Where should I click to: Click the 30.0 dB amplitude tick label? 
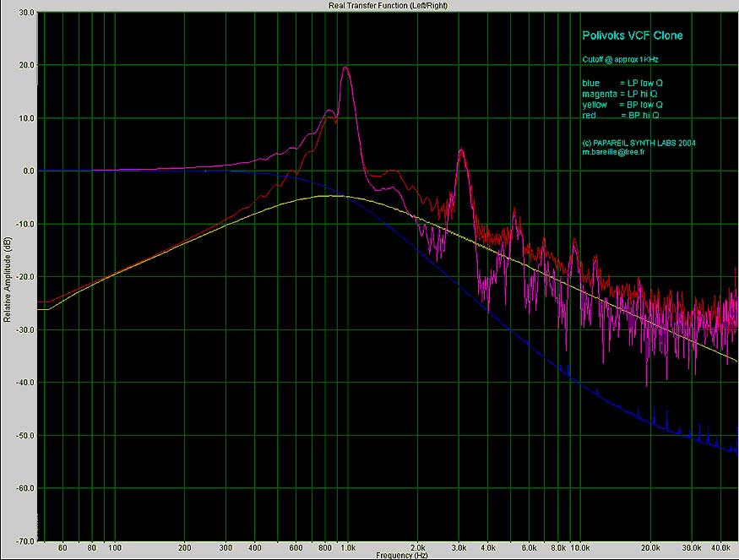point(26,13)
